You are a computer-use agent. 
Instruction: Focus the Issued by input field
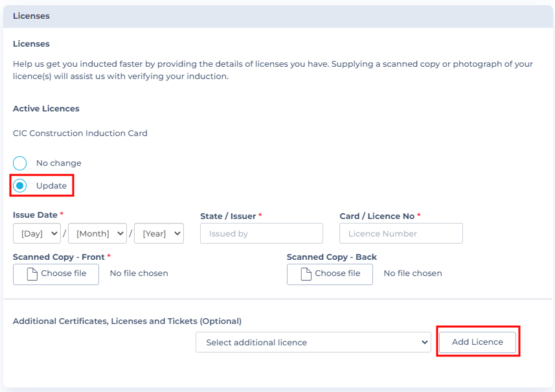pyautogui.click(x=262, y=233)
